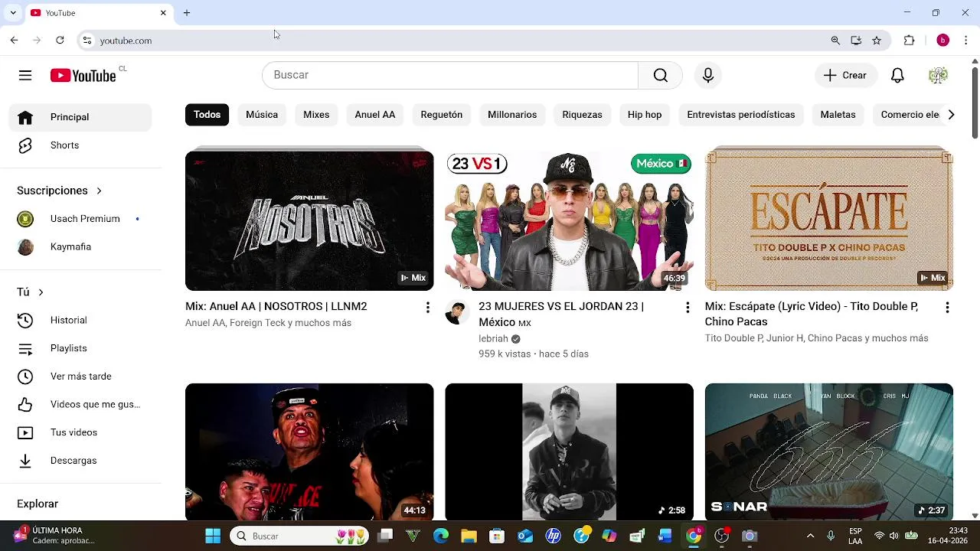
Task: Click the page vertical scrollbar
Action: (975, 103)
